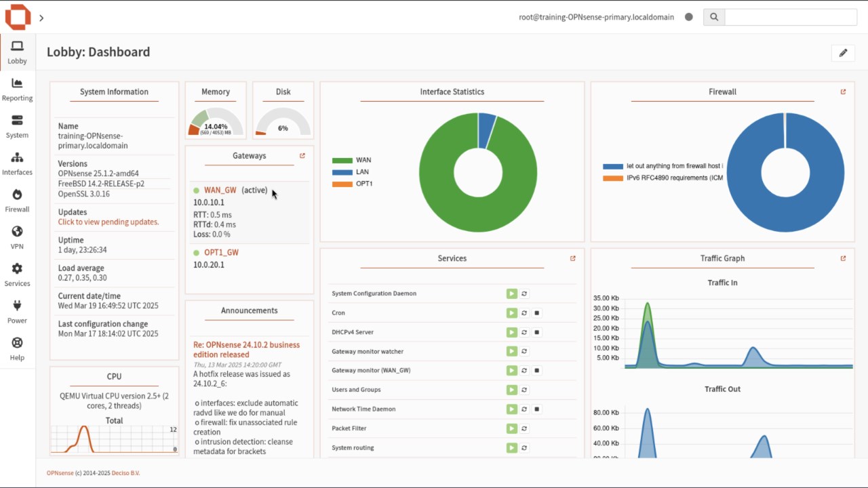Click OPT1_GW IP address 10.0.20.1
The image size is (868, 488).
pyautogui.click(x=209, y=265)
